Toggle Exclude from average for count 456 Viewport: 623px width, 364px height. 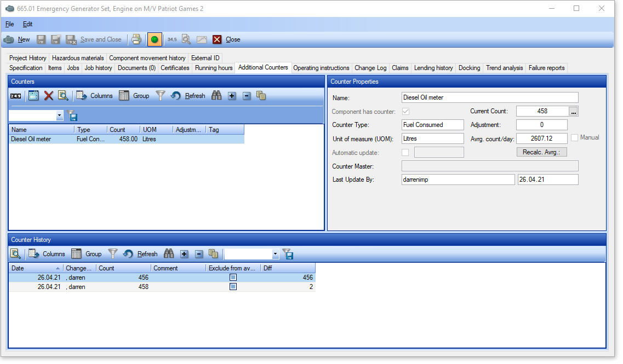(x=233, y=278)
